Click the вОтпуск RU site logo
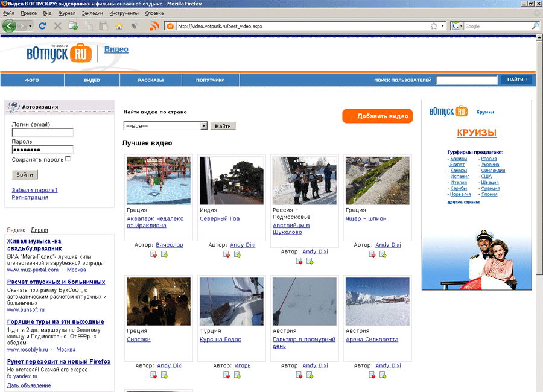The image size is (543, 392). (x=59, y=54)
